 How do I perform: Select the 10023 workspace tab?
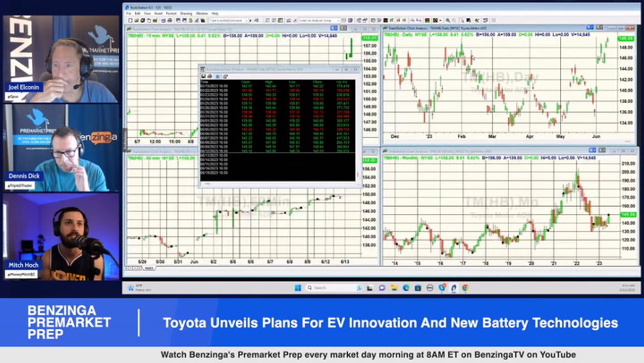pyautogui.click(x=149, y=268)
